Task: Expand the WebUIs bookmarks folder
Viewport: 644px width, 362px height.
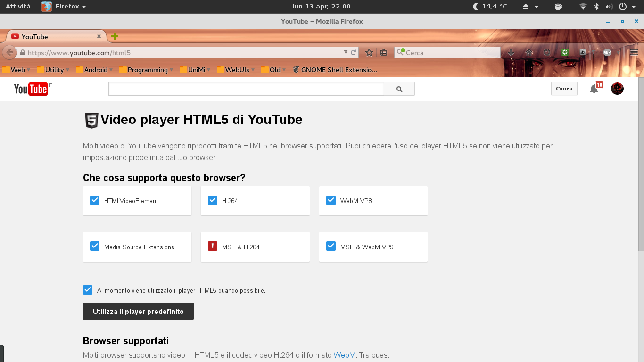Action: click(236, 70)
